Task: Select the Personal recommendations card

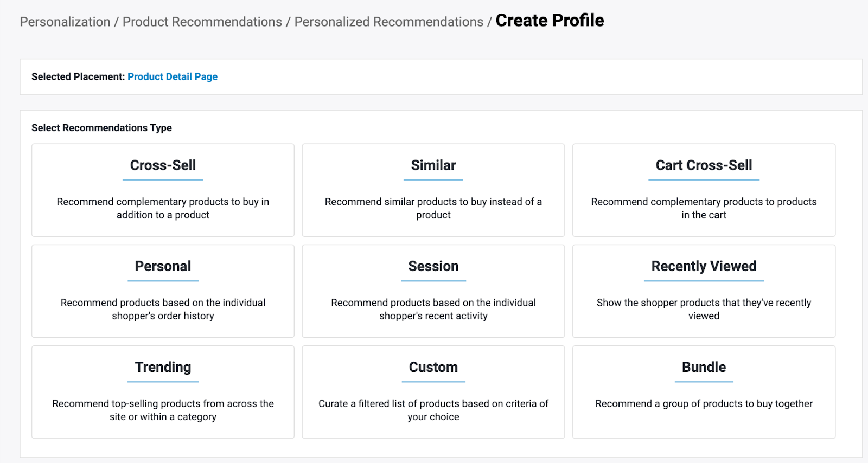Action: click(x=163, y=266)
